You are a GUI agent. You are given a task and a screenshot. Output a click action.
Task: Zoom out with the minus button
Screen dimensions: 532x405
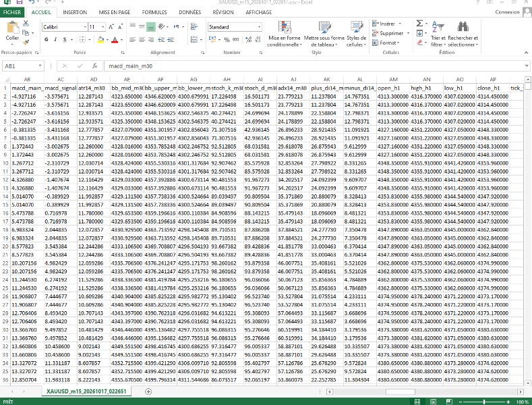point(460,402)
